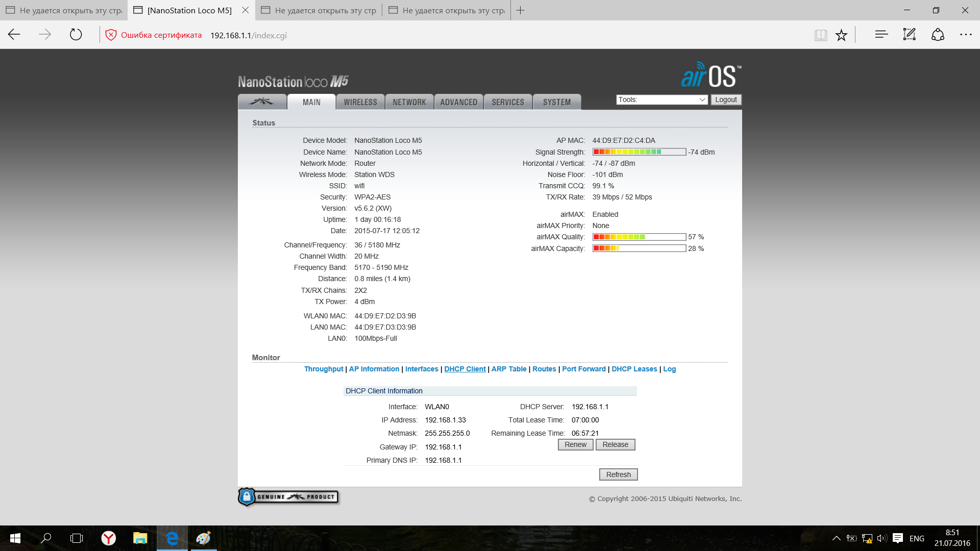Switch ENG input language
The height and width of the screenshot is (551, 980).
pyautogui.click(x=917, y=538)
